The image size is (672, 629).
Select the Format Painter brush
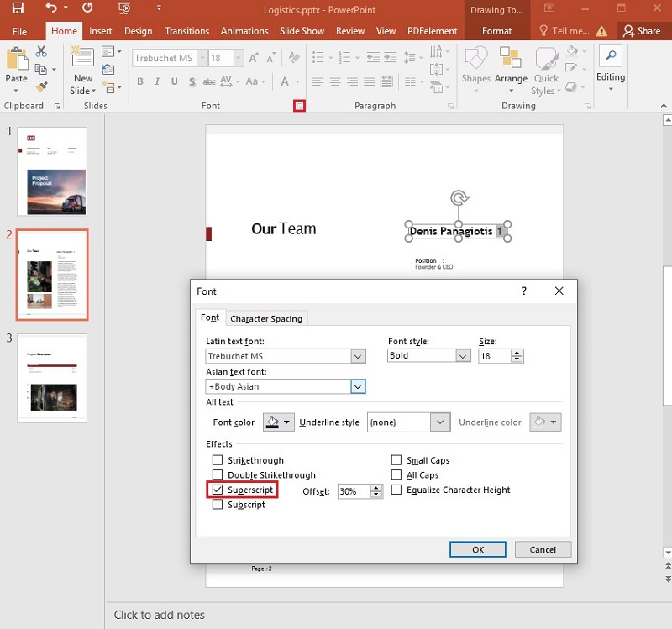(41, 87)
